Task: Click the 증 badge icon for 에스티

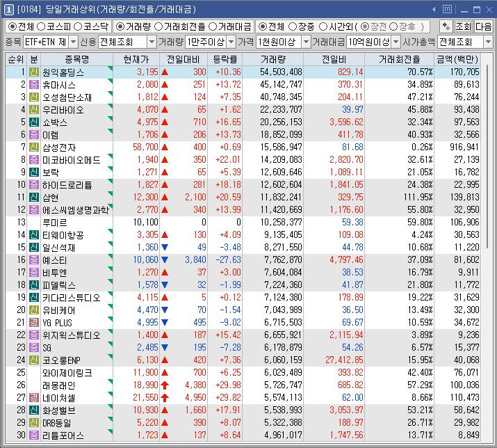Action: click(x=34, y=260)
